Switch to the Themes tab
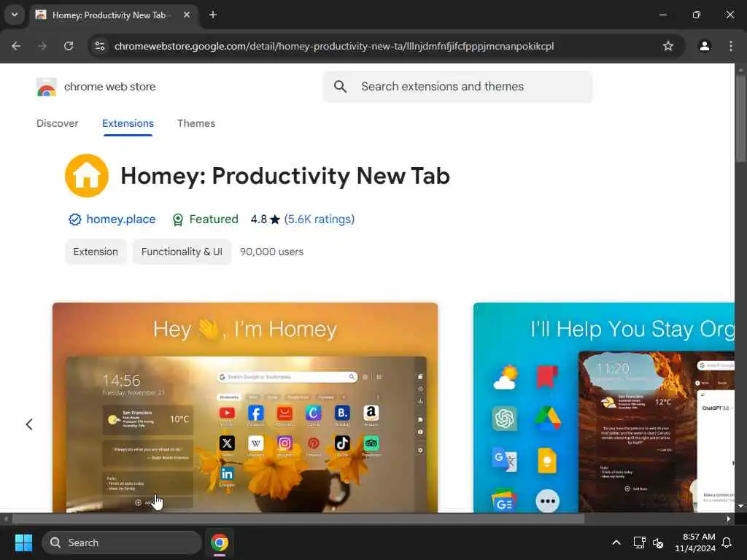The height and width of the screenshot is (560, 747). (196, 123)
